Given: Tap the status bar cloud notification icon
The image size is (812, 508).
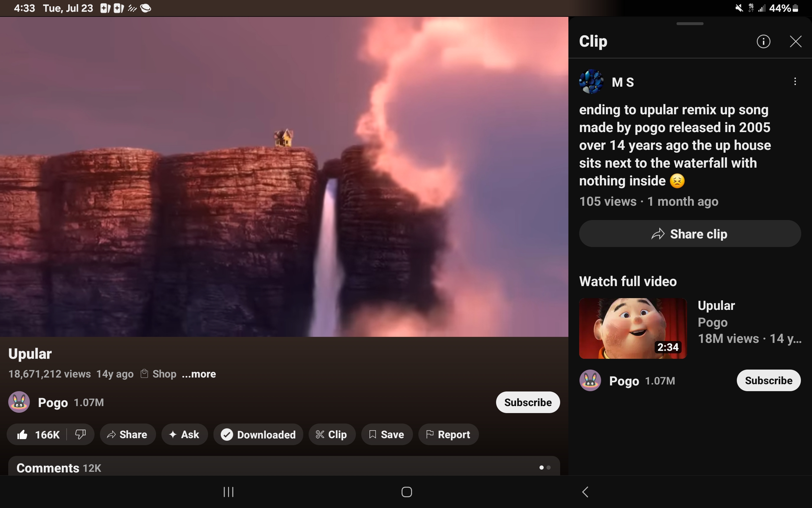Looking at the screenshot, I should (146, 8).
